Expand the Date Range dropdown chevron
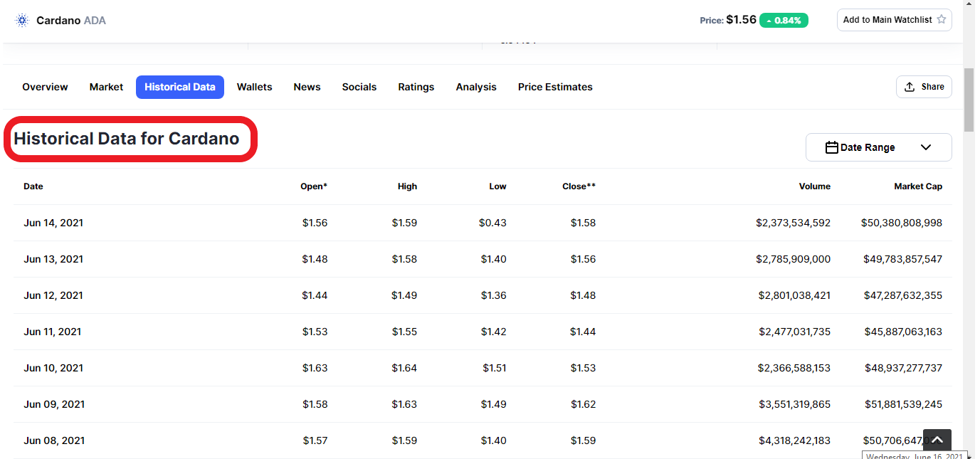This screenshot has height=459, width=980. 926,147
